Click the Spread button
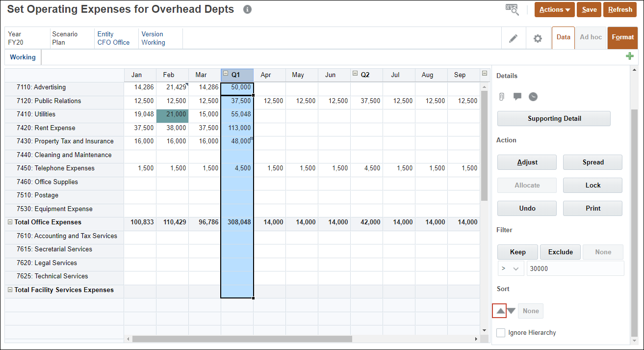Image resolution: width=644 pixels, height=350 pixels. (x=593, y=162)
